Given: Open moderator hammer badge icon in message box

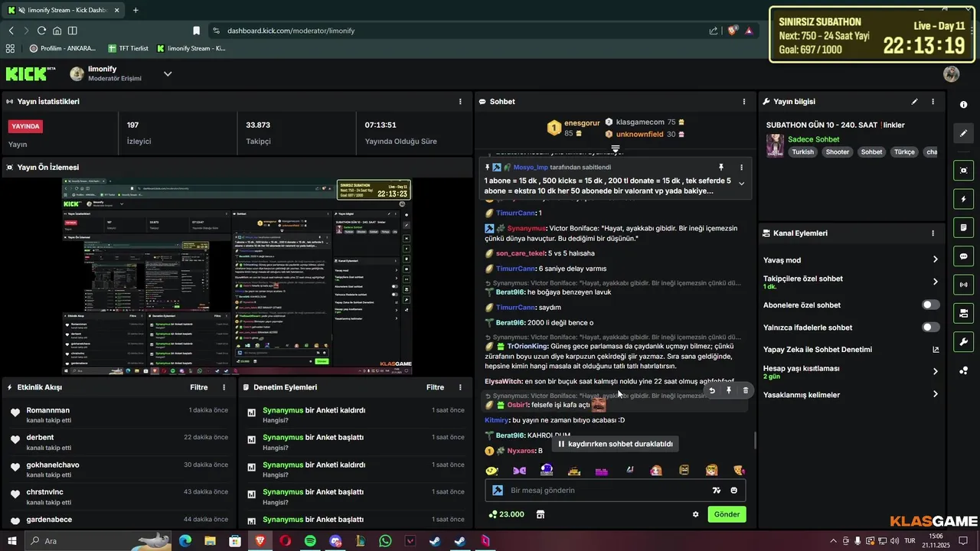Looking at the screenshot, I should pyautogui.click(x=497, y=491).
